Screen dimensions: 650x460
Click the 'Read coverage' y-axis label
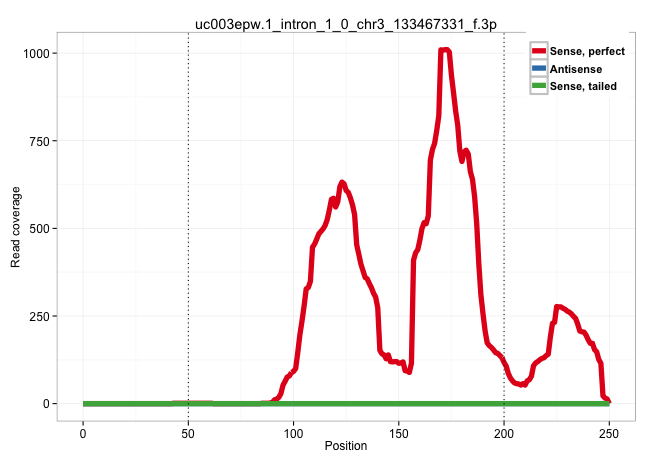click(16, 228)
